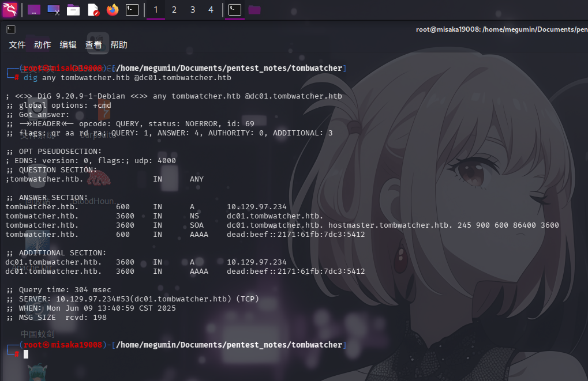Image resolution: width=588 pixels, height=381 pixels.
Task: Open the 文件 (File) menu
Action: tap(17, 45)
